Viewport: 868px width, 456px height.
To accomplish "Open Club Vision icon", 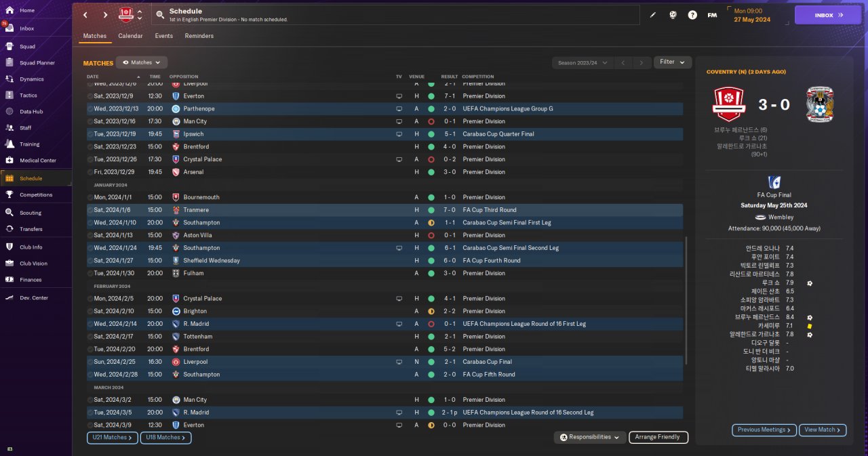I will [x=9, y=264].
